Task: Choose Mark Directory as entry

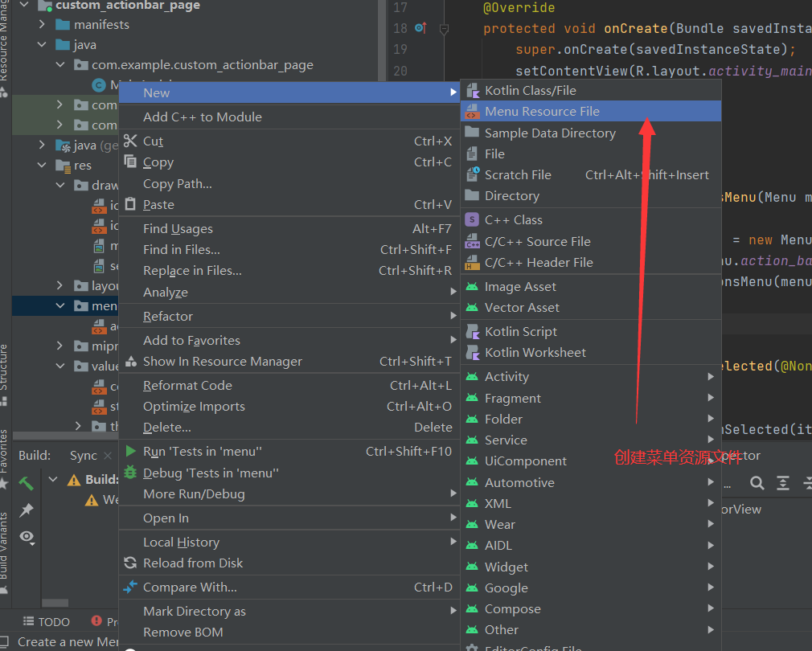Action: [x=289, y=611]
